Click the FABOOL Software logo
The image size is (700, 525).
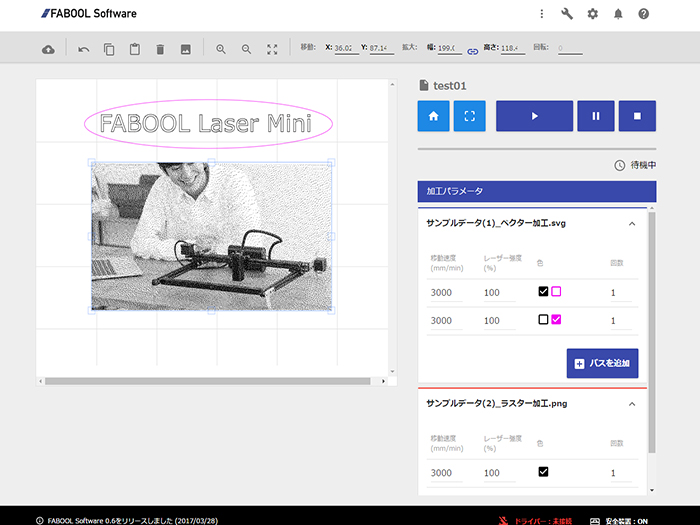coord(89,14)
